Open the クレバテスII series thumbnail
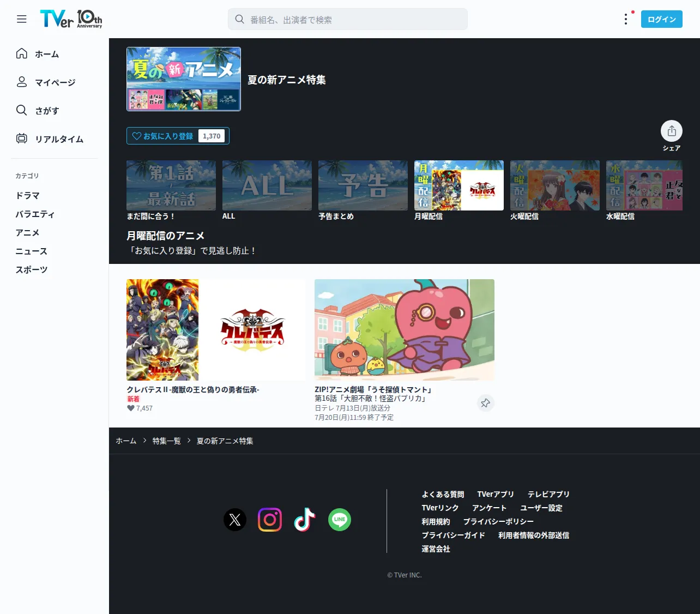Screen dimensions: 700x614 (x=216, y=330)
